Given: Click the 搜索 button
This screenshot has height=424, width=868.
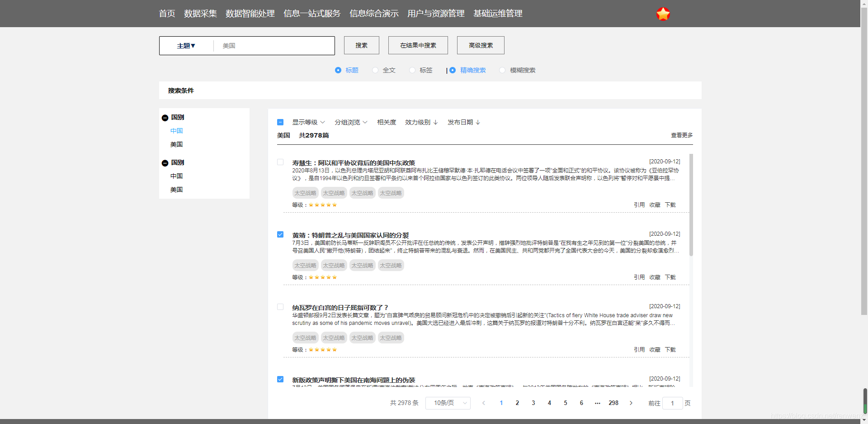Looking at the screenshot, I should point(362,45).
